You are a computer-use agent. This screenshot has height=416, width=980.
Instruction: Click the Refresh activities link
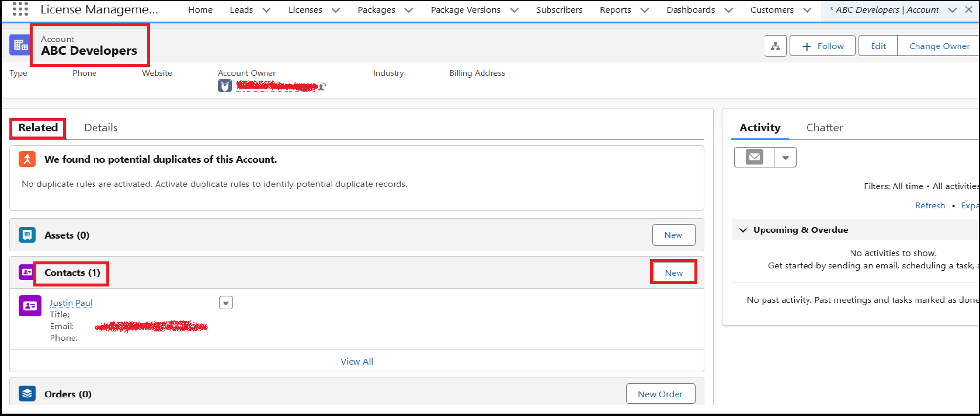[x=930, y=205]
